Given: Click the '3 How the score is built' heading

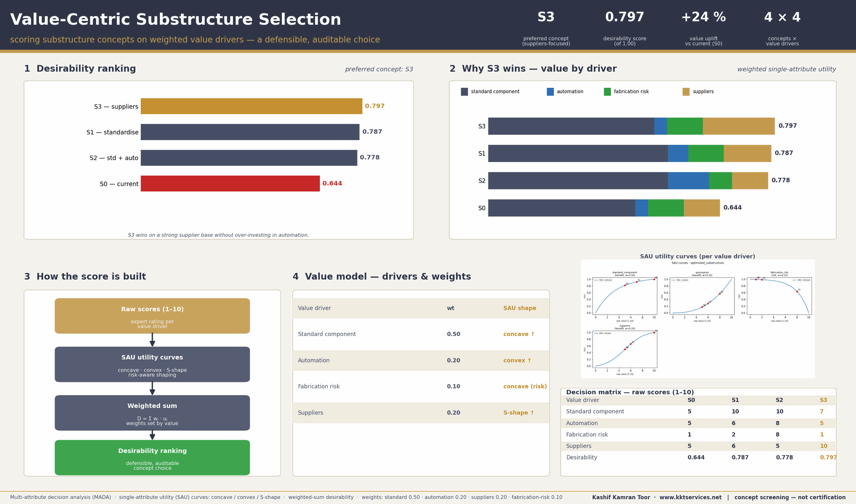Looking at the screenshot, I should tap(85, 277).
